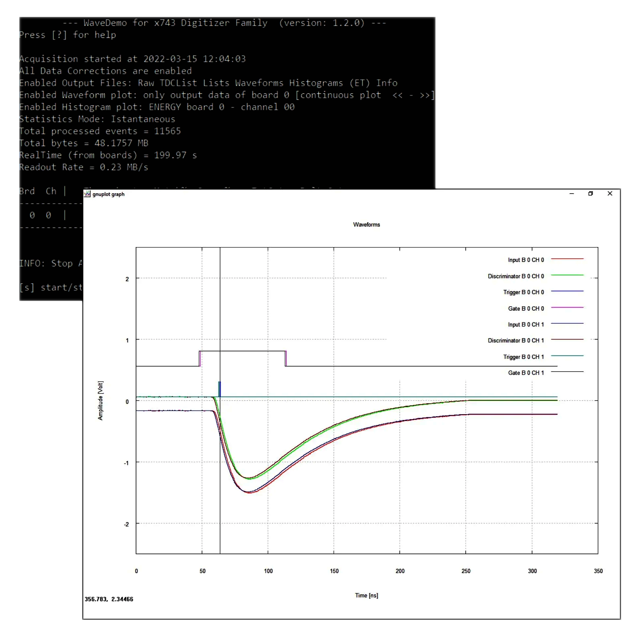
Task: Click the gnuplot graph window icon
Action: click(x=87, y=194)
